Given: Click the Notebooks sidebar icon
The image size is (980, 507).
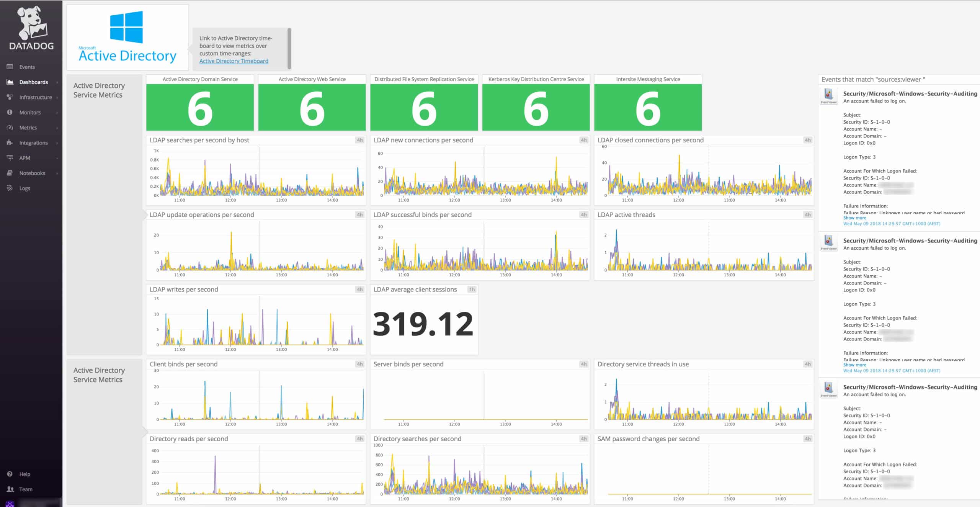Looking at the screenshot, I should coord(10,173).
